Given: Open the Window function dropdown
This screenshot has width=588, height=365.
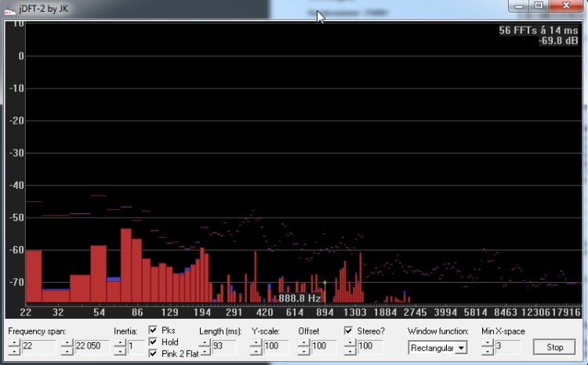Looking at the screenshot, I should [x=461, y=347].
